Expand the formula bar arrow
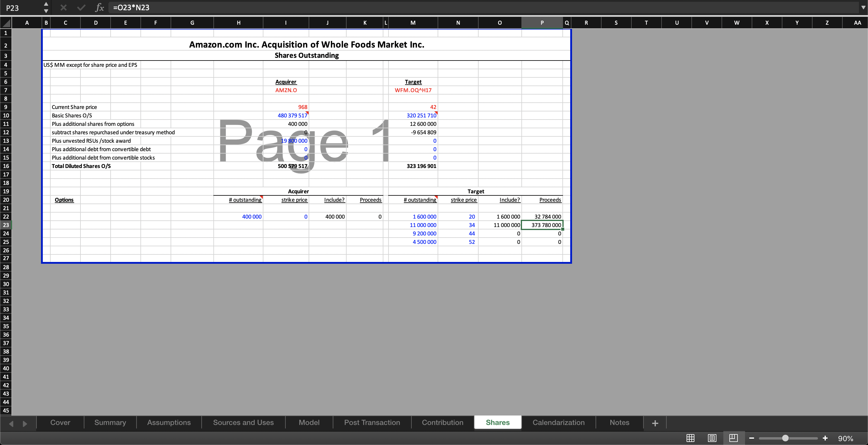This screenshot has height=445, width=868. pyautogui.click(x=863, y=8)
